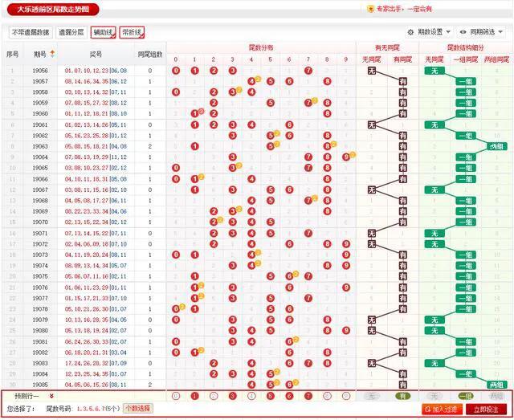Deselect prediction ball 3 in 预测行一
The image size is (514, 420).
(x=232, y=396)
